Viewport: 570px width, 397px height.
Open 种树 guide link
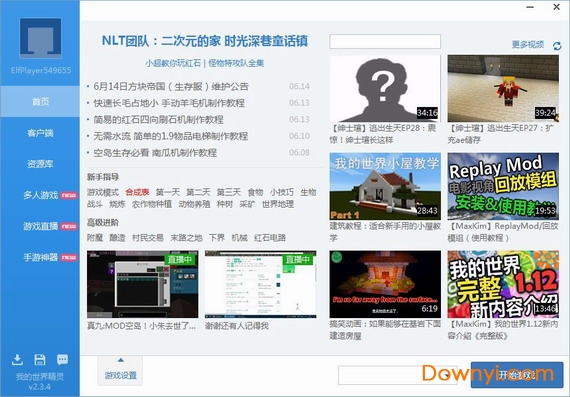pyautogui.click(x=225, y=204)
